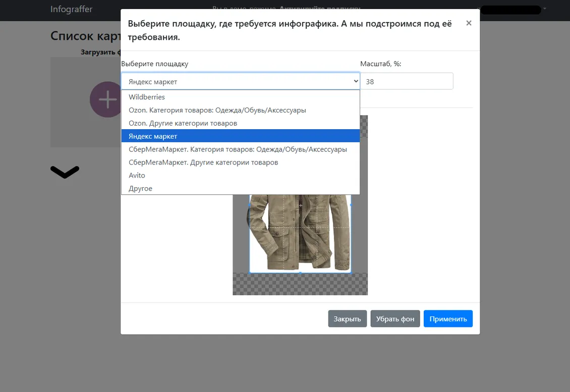Close the marketplace selection dialog with X
The image size is (570, 392).
469,23
